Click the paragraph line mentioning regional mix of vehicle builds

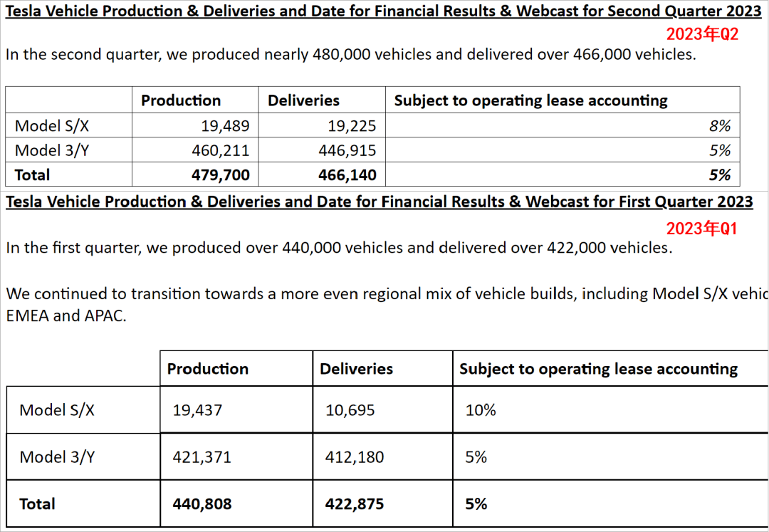[387, 293]
